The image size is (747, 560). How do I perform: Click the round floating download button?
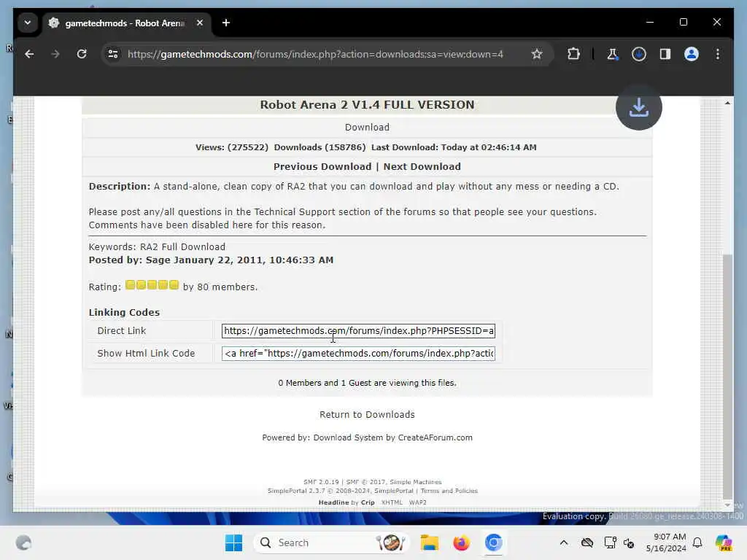(x=638, y=107)
